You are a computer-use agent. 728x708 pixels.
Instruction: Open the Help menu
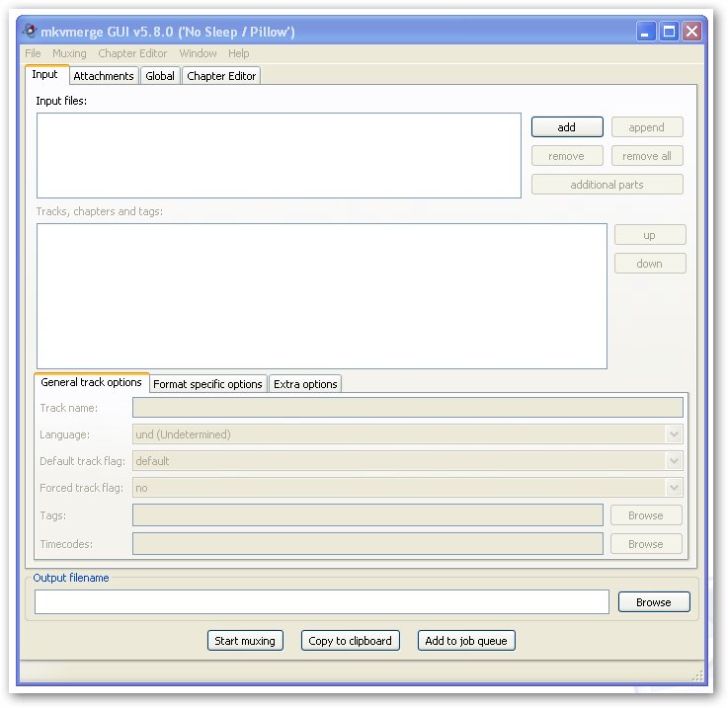click(238, 53)
